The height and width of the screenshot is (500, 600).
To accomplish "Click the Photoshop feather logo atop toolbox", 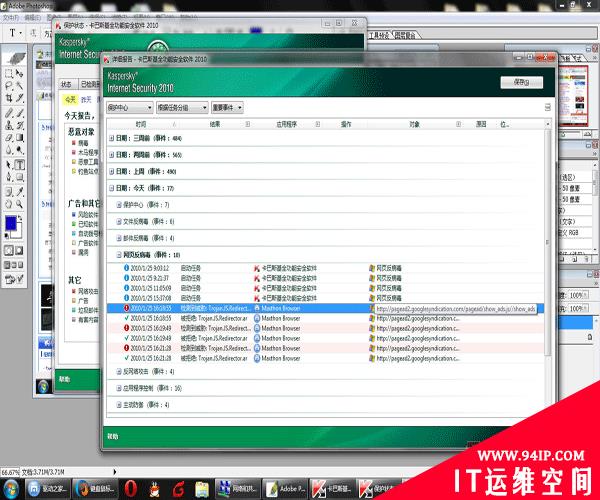I will [x=15, y=58].
